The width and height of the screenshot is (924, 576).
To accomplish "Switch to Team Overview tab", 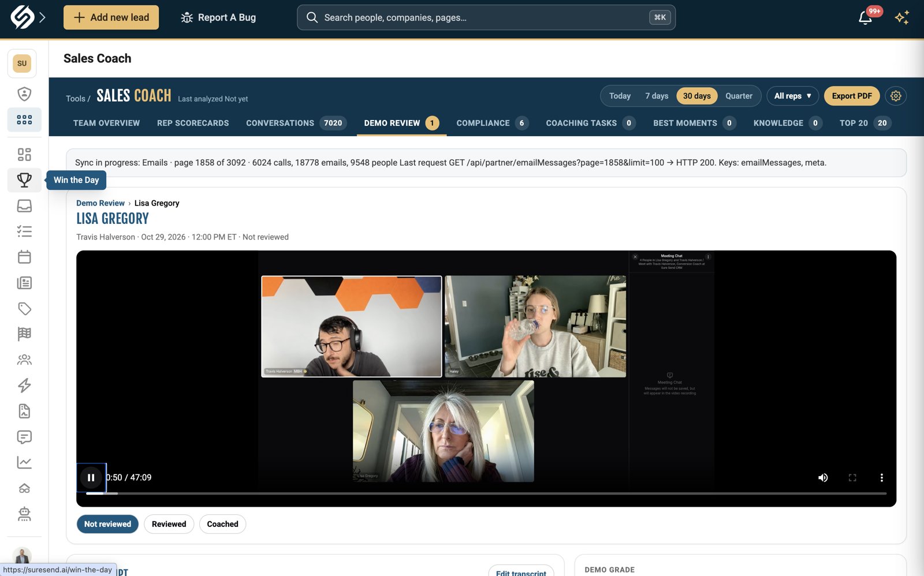I will tap(106, 123).
